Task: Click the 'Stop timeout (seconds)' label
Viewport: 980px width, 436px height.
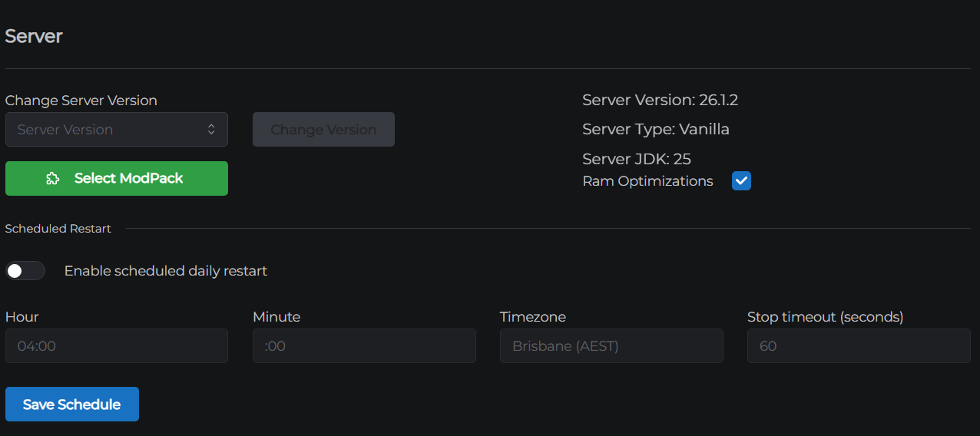Action: click(826, 317)
